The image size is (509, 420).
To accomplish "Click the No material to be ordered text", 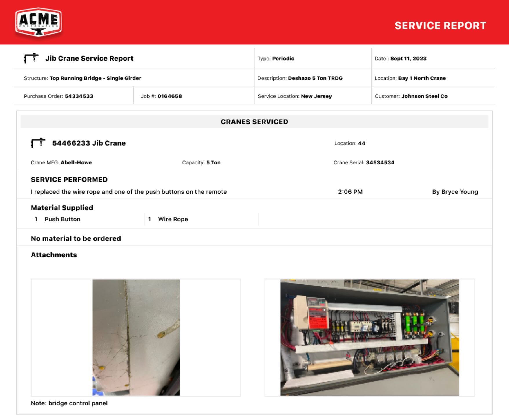I will pos(76,238).
